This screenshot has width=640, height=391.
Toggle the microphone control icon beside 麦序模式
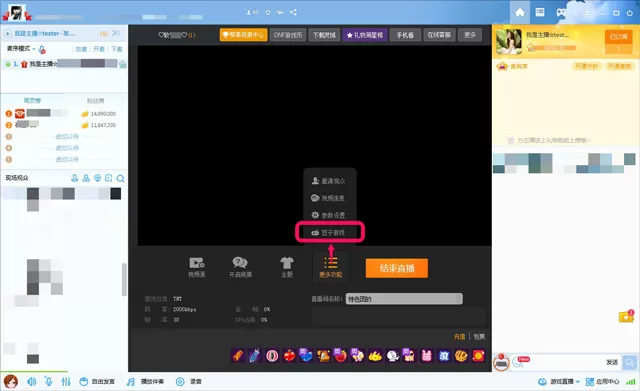pyautogui.click(x=42, y=50)
